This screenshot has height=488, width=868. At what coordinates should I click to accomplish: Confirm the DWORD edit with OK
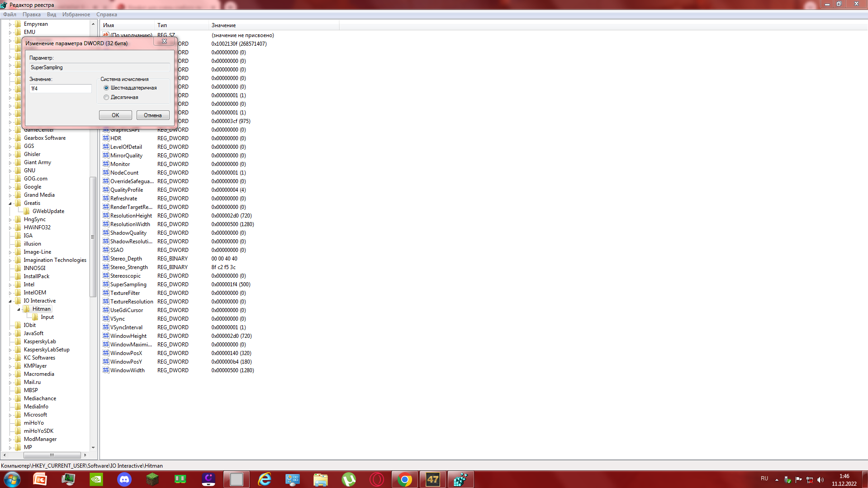[115, 115]
